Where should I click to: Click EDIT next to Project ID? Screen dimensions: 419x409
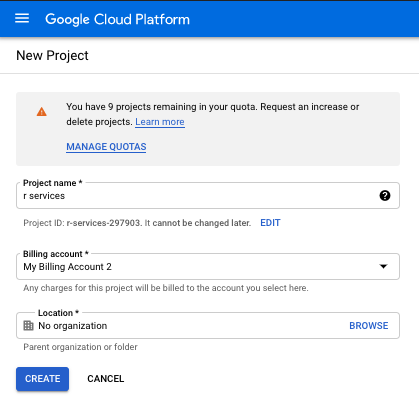click(270, 223)
